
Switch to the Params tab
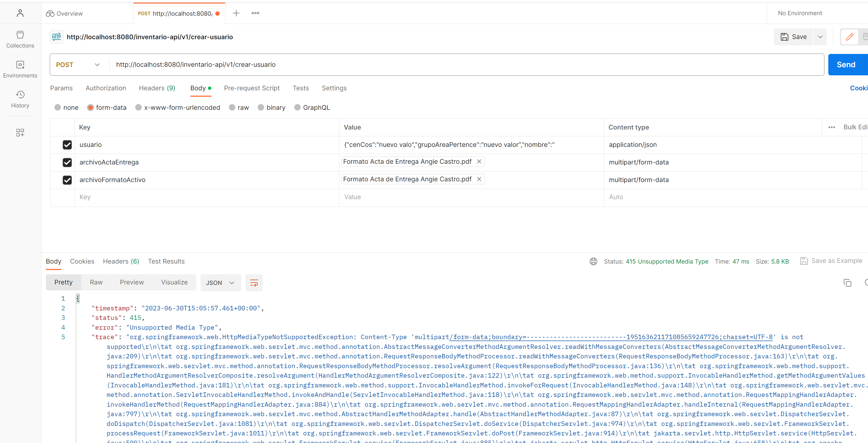(61, 88)
